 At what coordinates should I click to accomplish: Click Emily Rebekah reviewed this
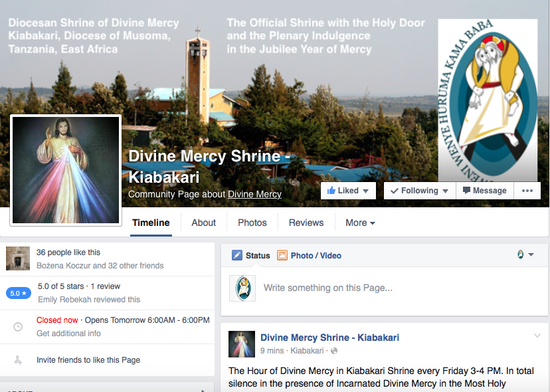[x=89, y=300]
